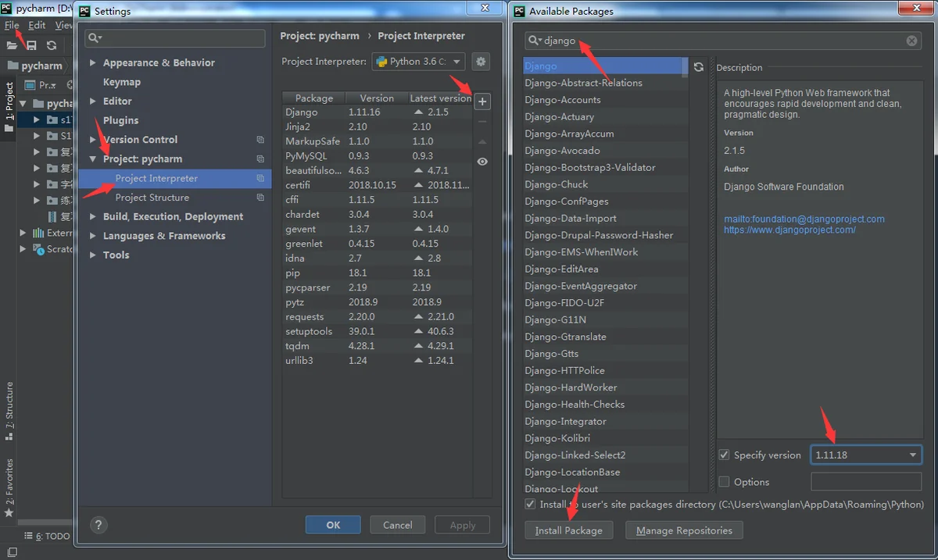Collapse the Project: pycharm settings node
The width and height of the screenshot is (938, 560).
pos(93,159)
